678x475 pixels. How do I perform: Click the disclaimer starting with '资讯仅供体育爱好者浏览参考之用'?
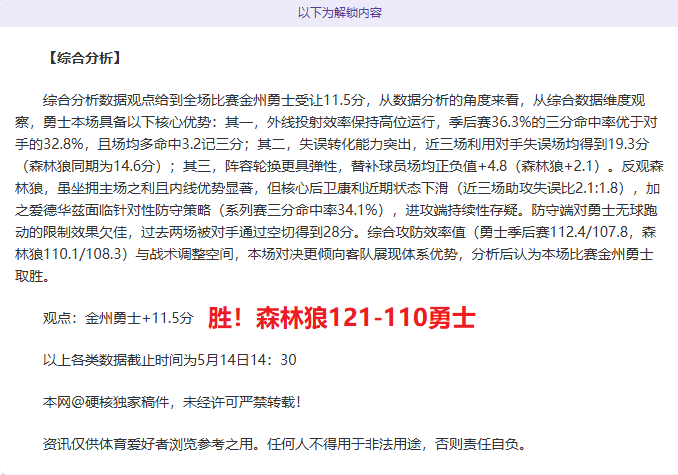[285, 444]
